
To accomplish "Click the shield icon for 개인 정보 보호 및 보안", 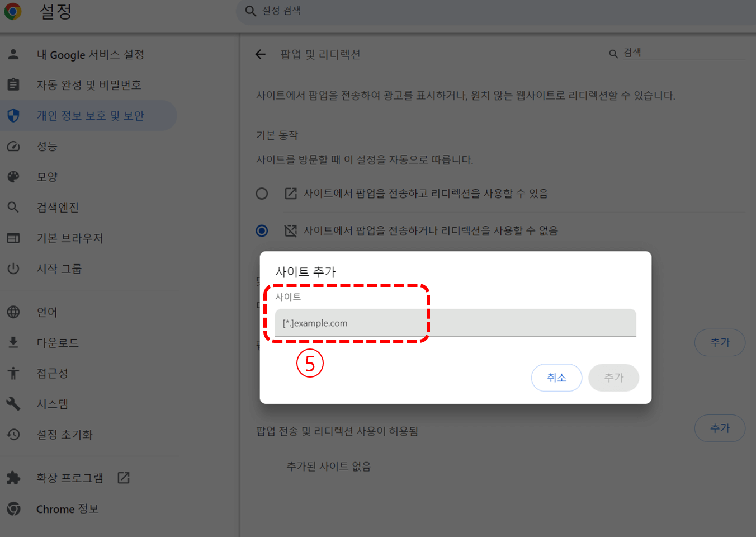I will 14,115.
